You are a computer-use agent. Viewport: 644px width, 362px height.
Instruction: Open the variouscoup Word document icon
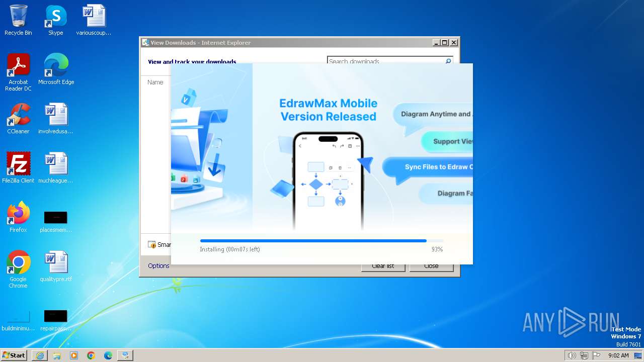(x=94, y=20)
